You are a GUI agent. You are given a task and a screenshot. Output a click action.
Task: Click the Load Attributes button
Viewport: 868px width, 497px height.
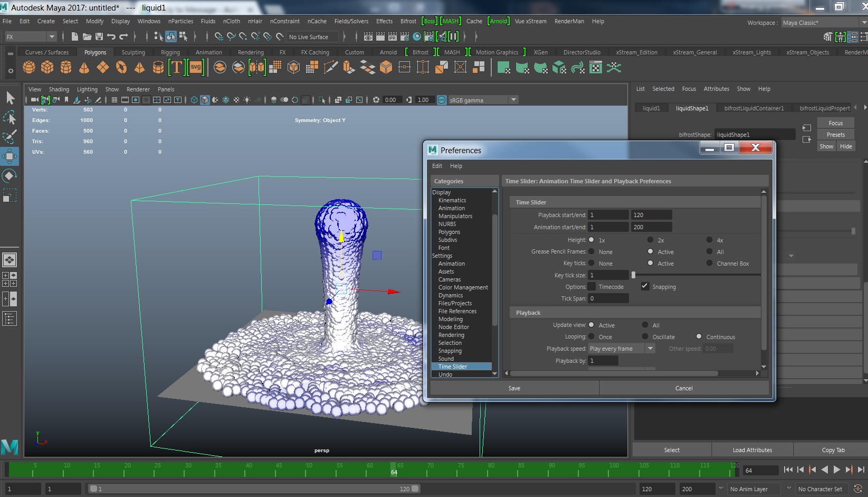(x=752, y=449)
